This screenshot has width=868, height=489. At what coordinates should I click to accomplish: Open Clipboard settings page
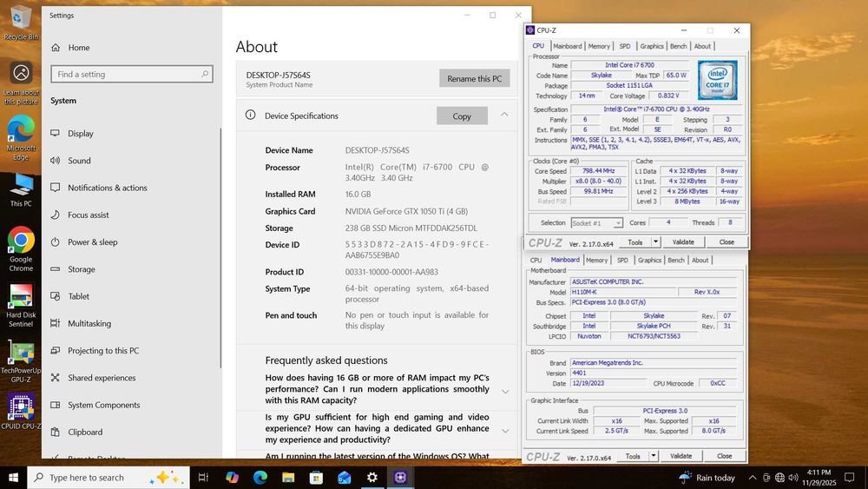tap(131, 432)
